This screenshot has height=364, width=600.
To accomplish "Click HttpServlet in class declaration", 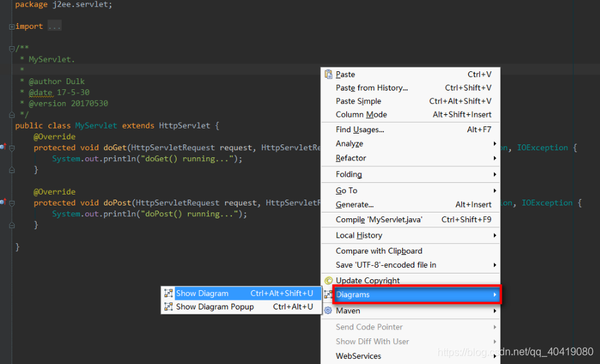I will point(184,125).
